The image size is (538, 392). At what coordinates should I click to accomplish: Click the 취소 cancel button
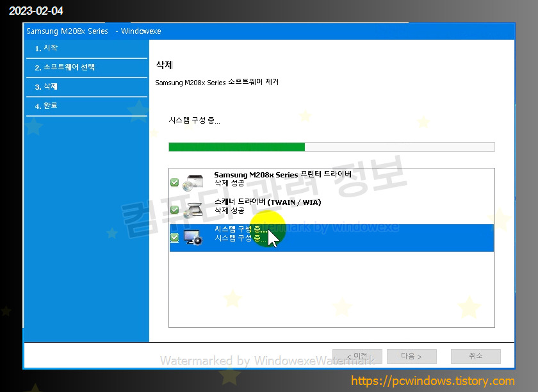pos(475,356)
